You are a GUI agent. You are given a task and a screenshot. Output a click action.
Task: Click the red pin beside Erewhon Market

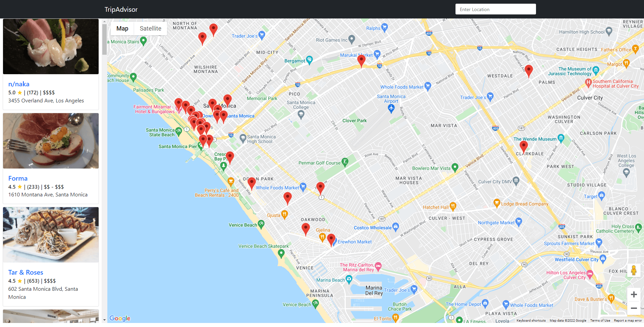pos(331,240)
